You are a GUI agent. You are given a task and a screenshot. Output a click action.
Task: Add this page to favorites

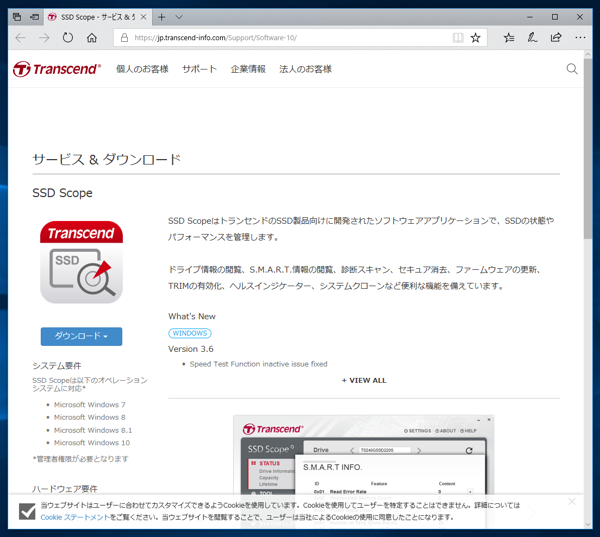(x=475, y=38)
